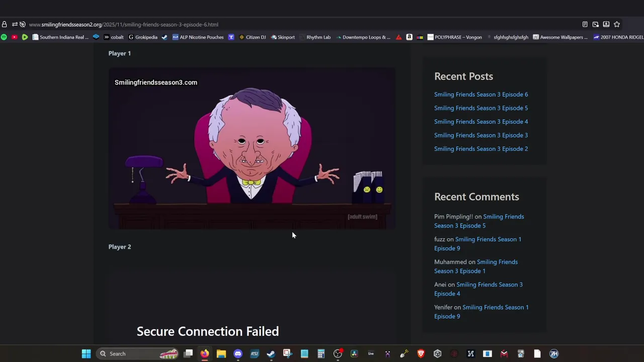Open Smiling Friends Season 3 Episode 4 post
The image size is (644, 362).
point(481,122)
